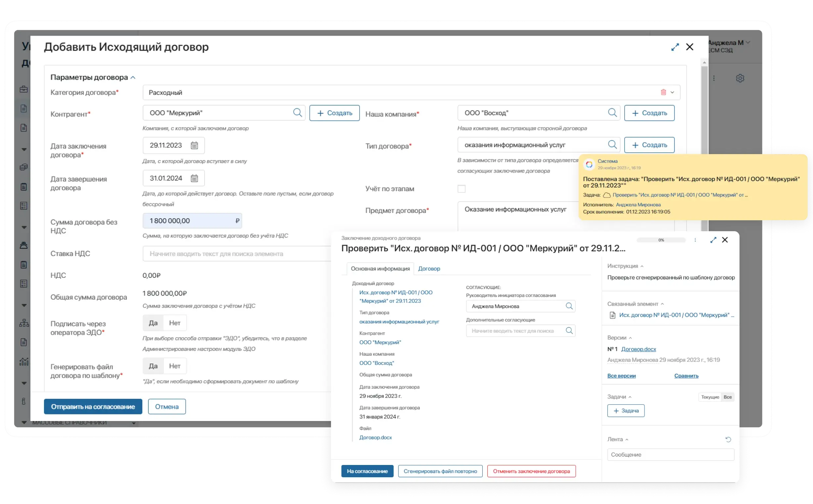Collapse the Инструкция section
The height and width of the screenshot is (504, 813).
coord(642,266)
